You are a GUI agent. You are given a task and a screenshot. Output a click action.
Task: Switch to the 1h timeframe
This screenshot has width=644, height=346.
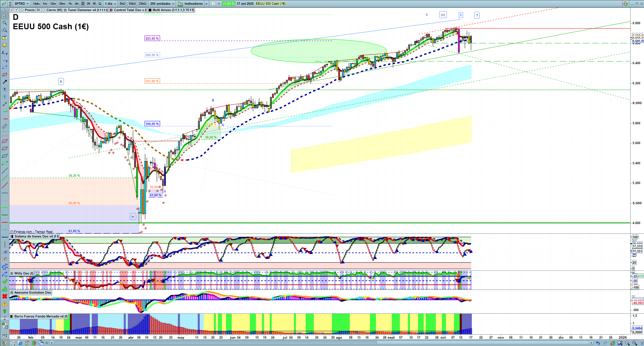pyautogui.click(x=70, y=4)
